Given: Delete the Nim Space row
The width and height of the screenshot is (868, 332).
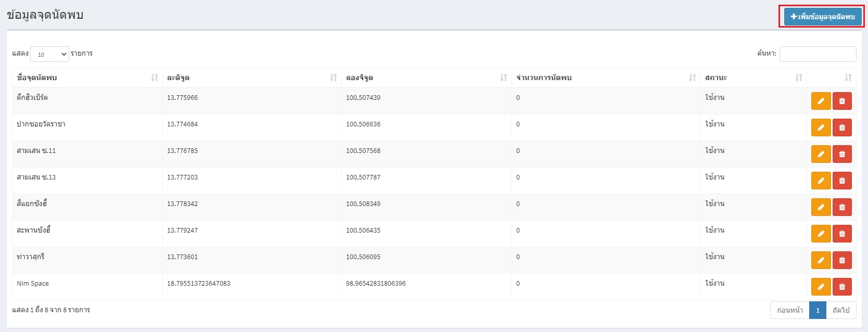Looking at the screenshot, I should pyautogui.click(x=842, y=287).
